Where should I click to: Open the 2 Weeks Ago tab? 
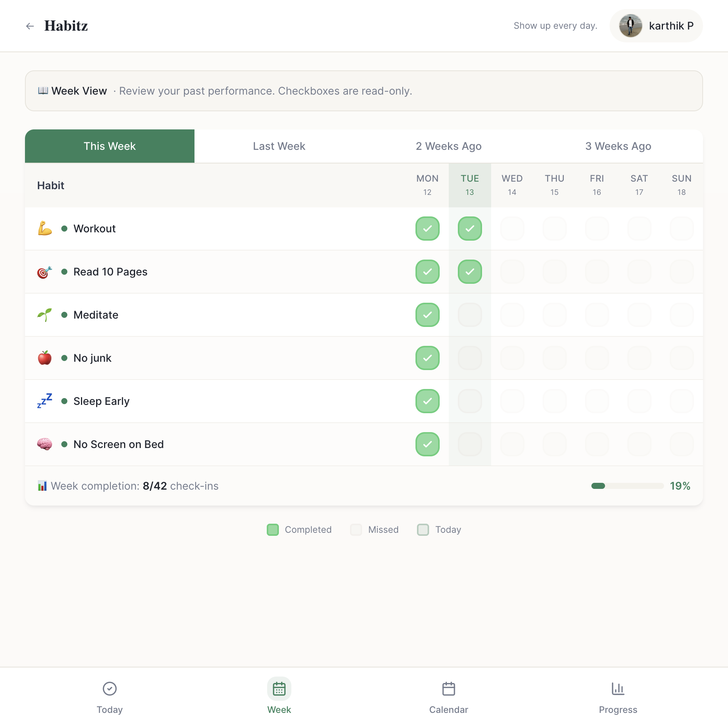click(x=448, y=146)
